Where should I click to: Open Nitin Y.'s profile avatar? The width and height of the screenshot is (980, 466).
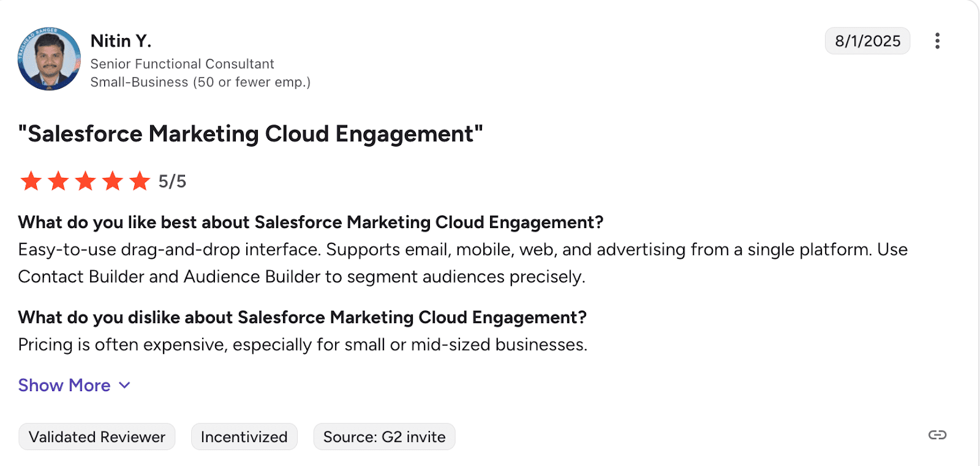[49, 59]
